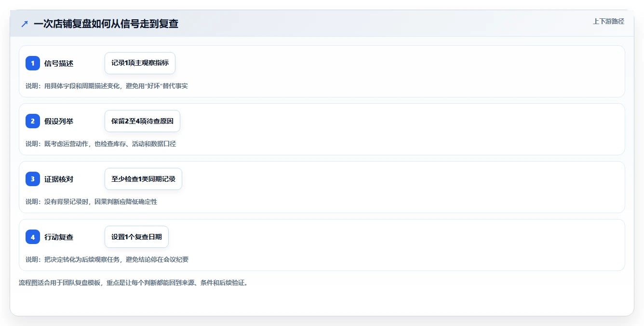Select step number 2 badge
Image resolution: width=644 pixels, height=326 pixels.
click(x=33, y=121)
